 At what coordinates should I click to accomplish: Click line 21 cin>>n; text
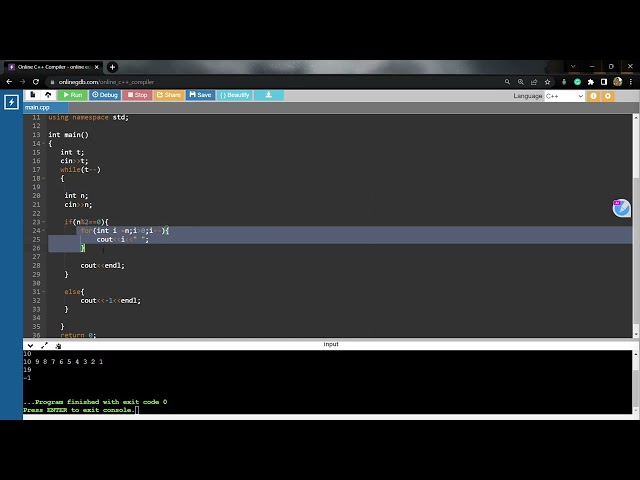[78, 205]
